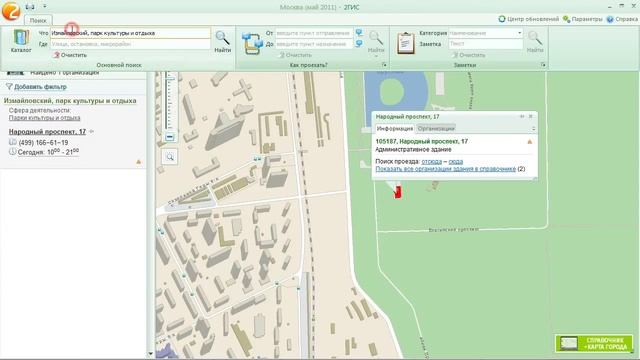Click the route planner icon in Как проехать
The width and height of the screenshot is (640, 360).
coord(252,43)
